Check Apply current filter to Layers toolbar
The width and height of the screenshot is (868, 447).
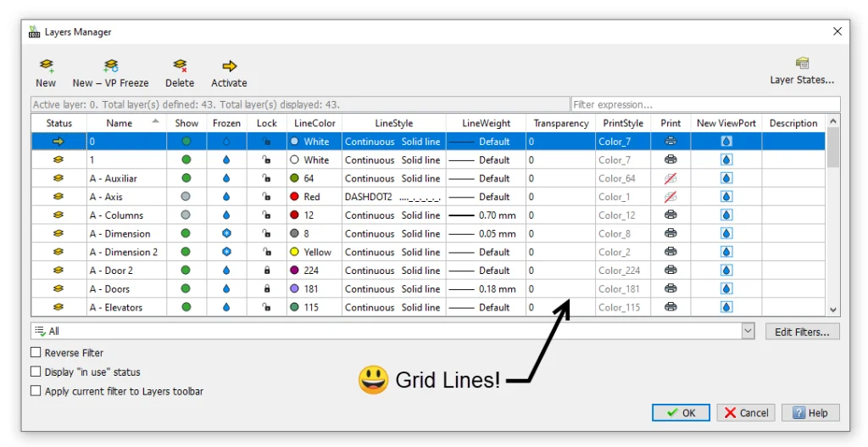point(36,391)
